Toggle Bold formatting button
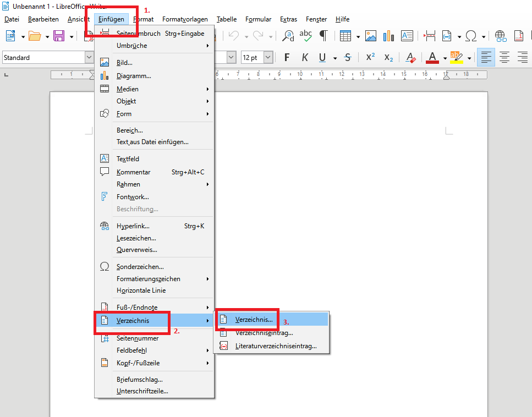 pos(287,58)
